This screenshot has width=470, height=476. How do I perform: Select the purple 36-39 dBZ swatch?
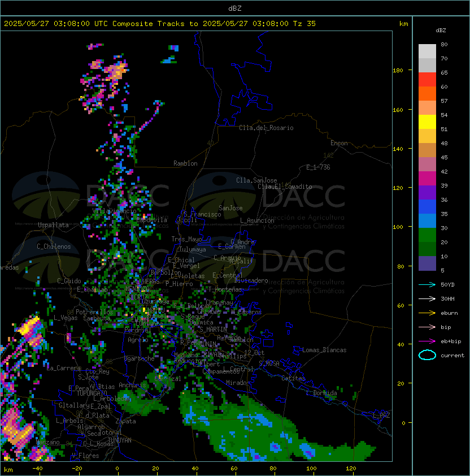tap(427, 193)
